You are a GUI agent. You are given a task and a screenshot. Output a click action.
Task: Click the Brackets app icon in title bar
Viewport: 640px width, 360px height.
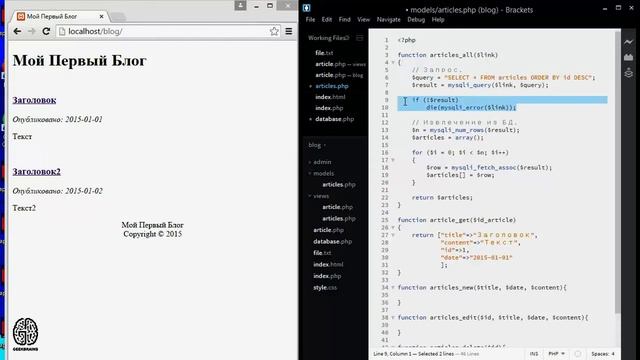[307, 7]
